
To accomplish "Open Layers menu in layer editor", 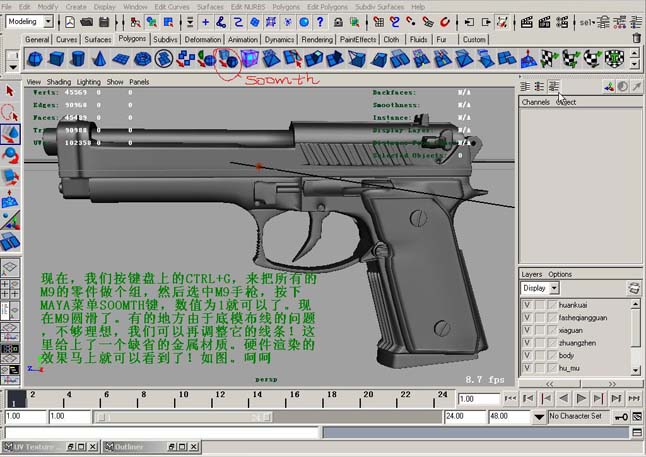I will click(531, 274).
